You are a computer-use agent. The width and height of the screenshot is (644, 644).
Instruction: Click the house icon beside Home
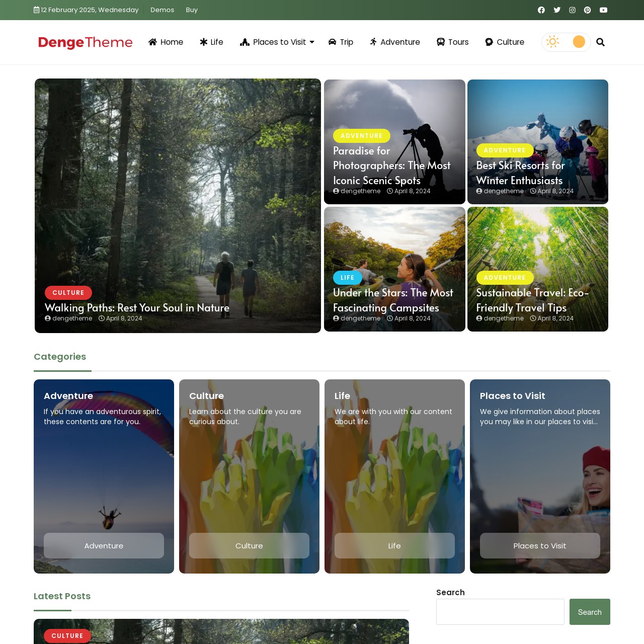click(x=153, y=42)
